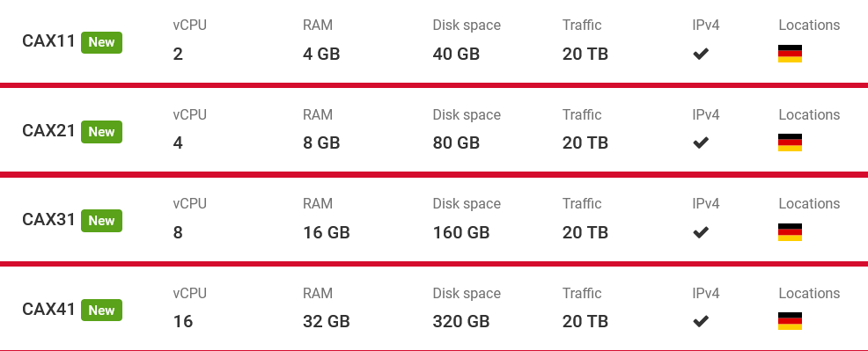Click the New badge beside CAX41
This screenshot has height=351, width=868.
(102, 311)
